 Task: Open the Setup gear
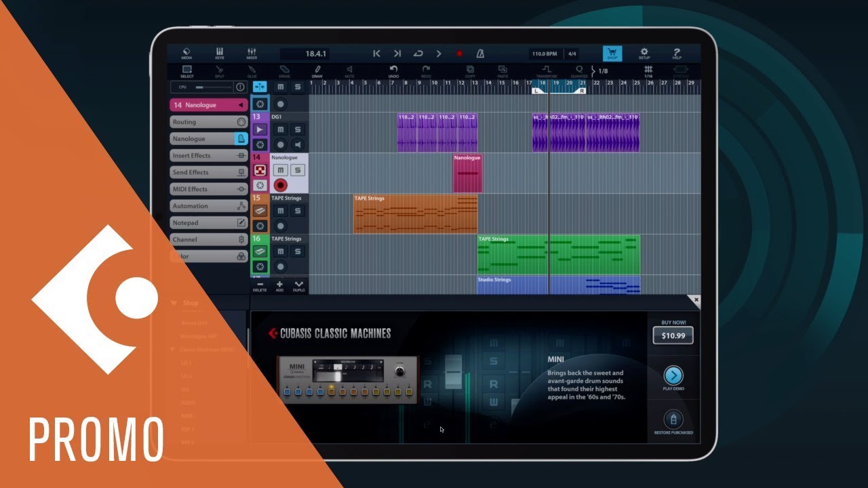point(644,54)
